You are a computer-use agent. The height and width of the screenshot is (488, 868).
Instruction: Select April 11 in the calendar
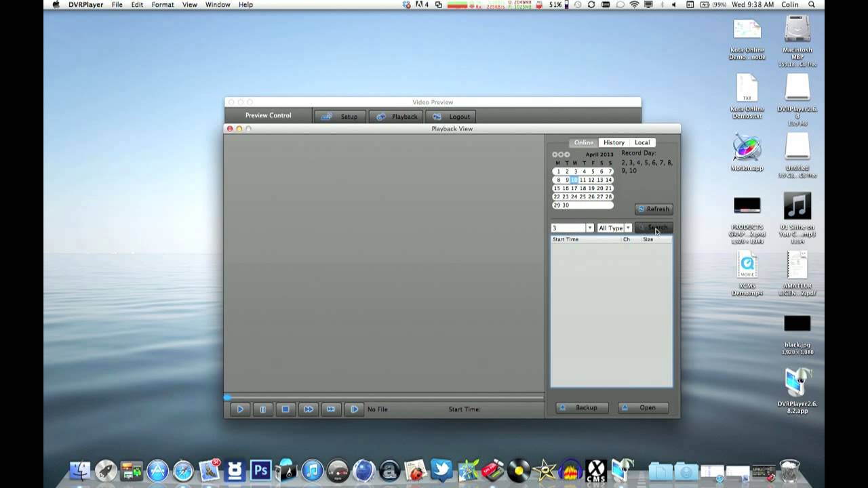coord(583,180)
